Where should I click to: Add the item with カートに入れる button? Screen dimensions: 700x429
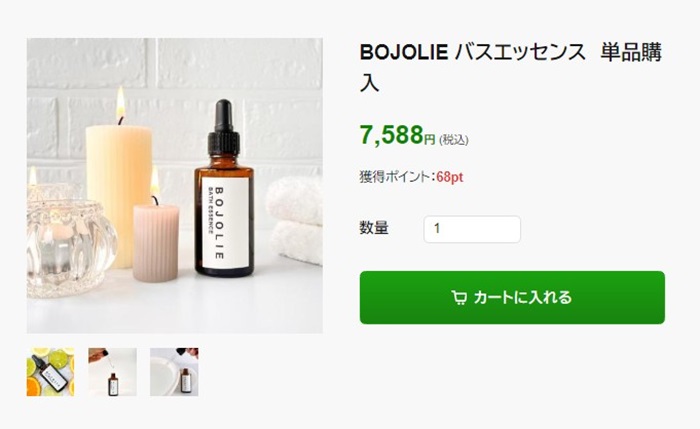pos(512,298)
